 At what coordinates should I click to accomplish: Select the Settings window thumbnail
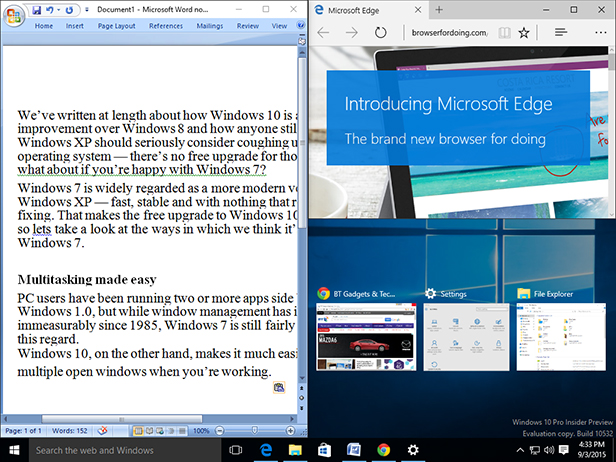tap(466, 337)
